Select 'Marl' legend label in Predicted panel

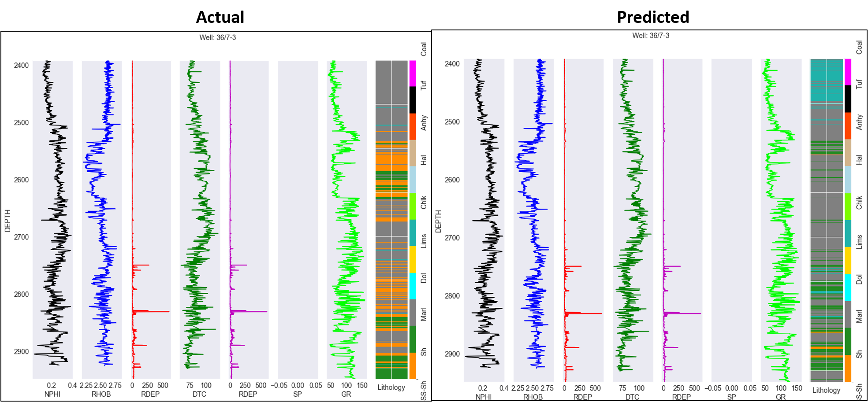pyautogui.click(x=859, y=316)
